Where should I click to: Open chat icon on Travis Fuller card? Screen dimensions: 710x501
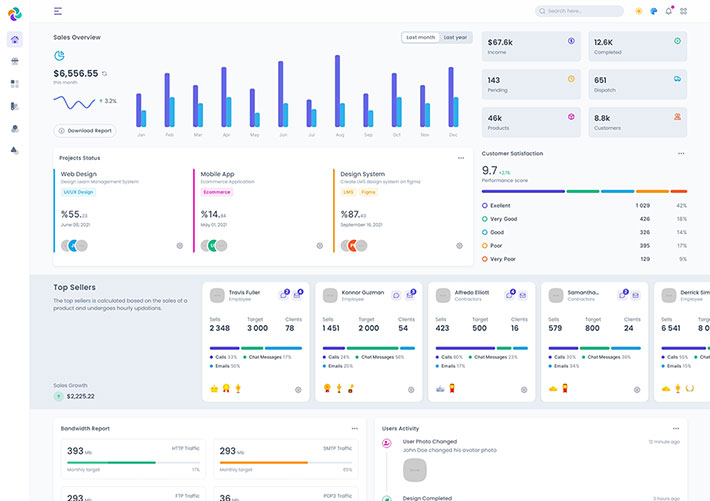point(284,295)
